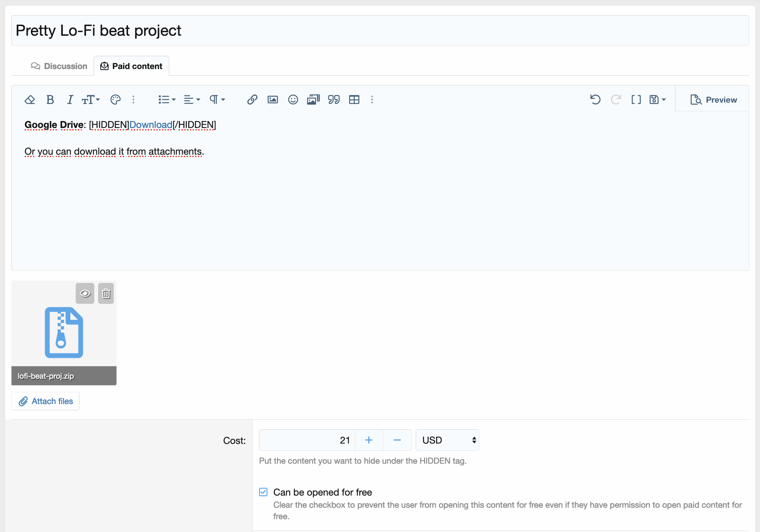Open the USD currency selector
The image size is (760, 532).
[x=447, y=440]
